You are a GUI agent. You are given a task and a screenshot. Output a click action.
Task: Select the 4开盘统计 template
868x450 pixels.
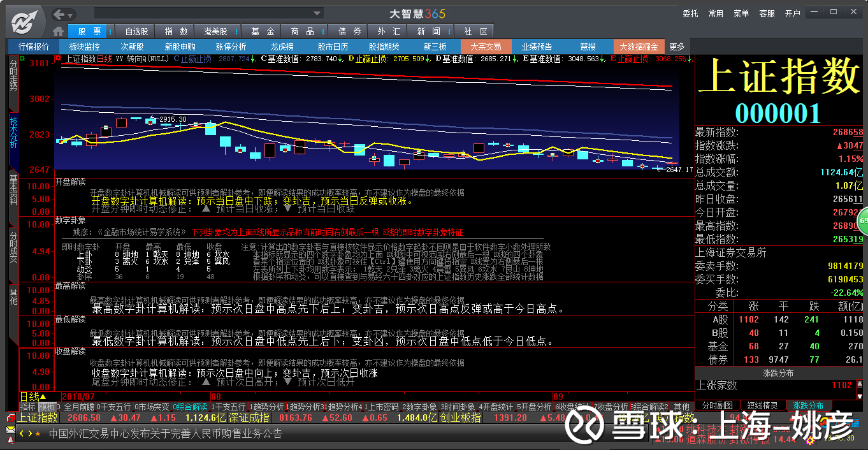coord(495,407)
